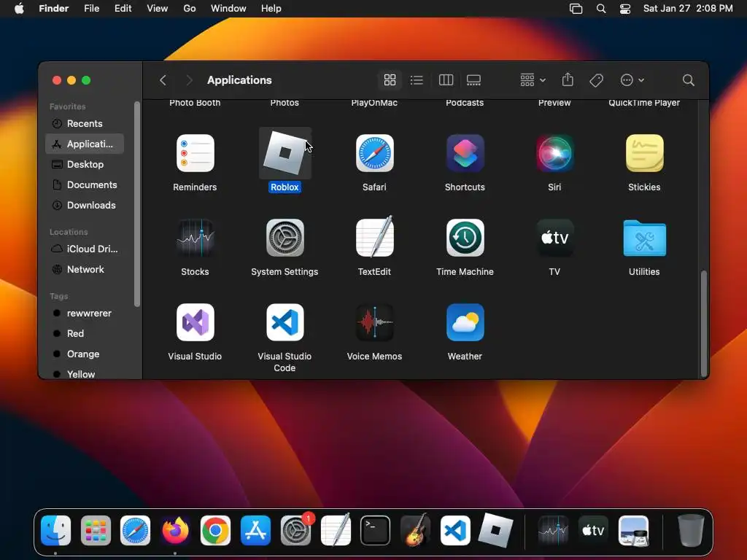The height and width of the screenshot is (560, 747).
Task: Open the purple Visual Studio app icon
Action: (195, 322)
